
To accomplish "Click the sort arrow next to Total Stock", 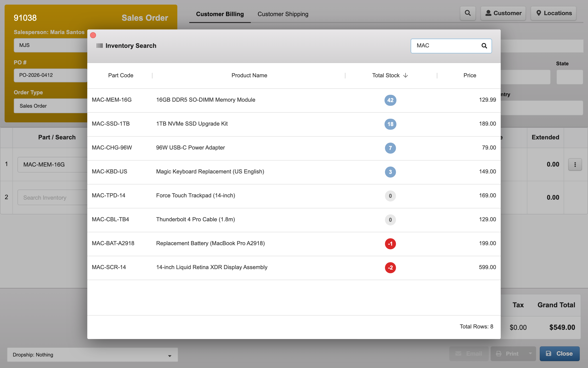I will [406, 75].
